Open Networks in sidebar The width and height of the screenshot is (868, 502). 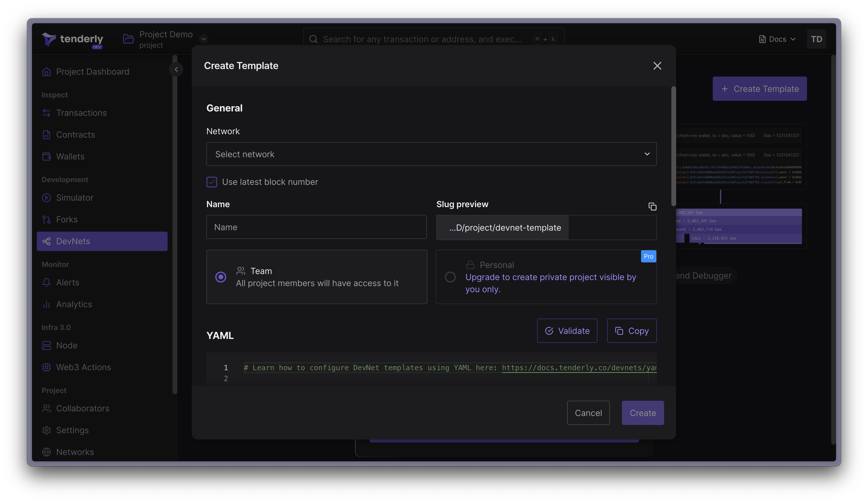(102, 452)
